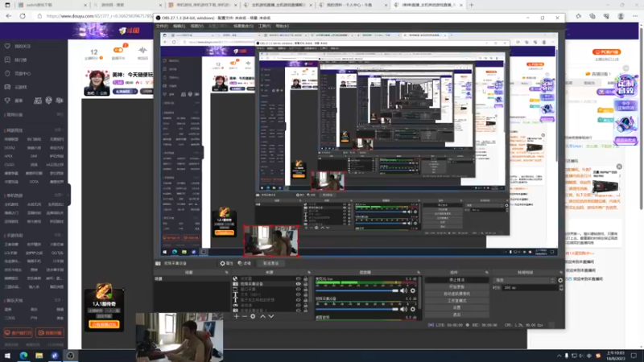
Task: Click the 开始录制 button
Action: pos(456,287)
